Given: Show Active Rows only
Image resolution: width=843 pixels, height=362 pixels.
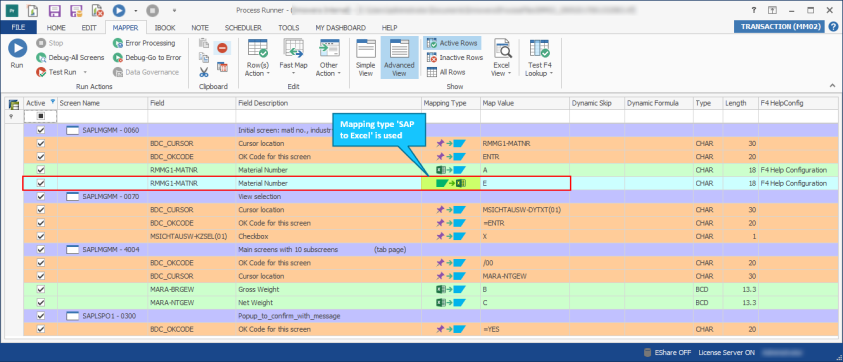Looking at the screenshot, I should tap(452, 43).
